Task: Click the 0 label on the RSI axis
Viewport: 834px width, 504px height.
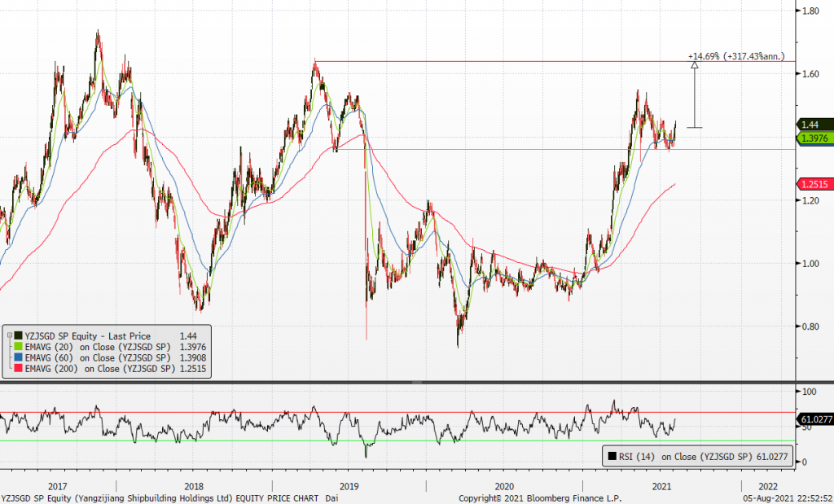Action: pyautogui.click(x=804, y=462)
